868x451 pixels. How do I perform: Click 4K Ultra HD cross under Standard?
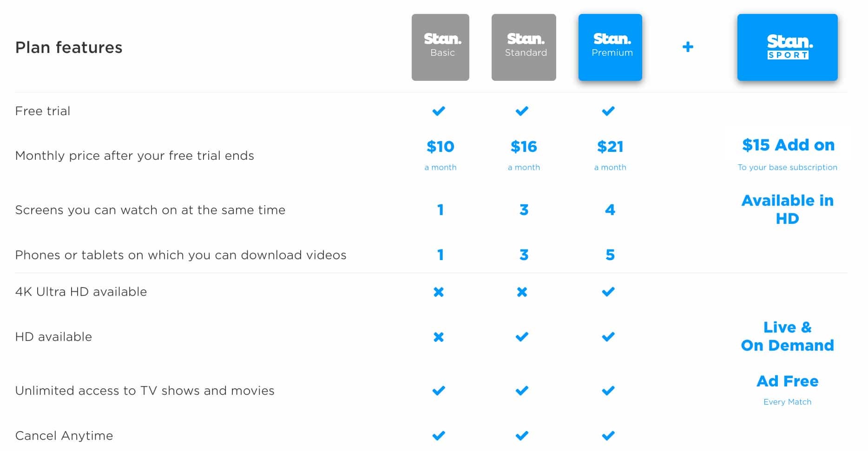(522, 292)
